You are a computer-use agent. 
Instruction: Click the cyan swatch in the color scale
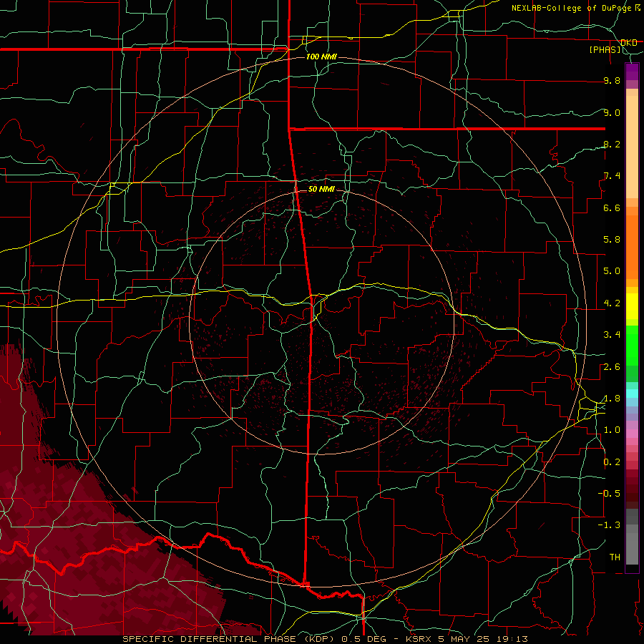(632, 394)
